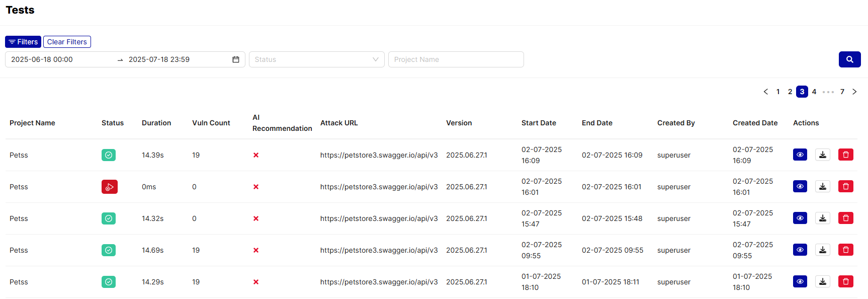Click the red failed status icon
The height and width of the screenshot is (299, 868).
coord(109,187)
